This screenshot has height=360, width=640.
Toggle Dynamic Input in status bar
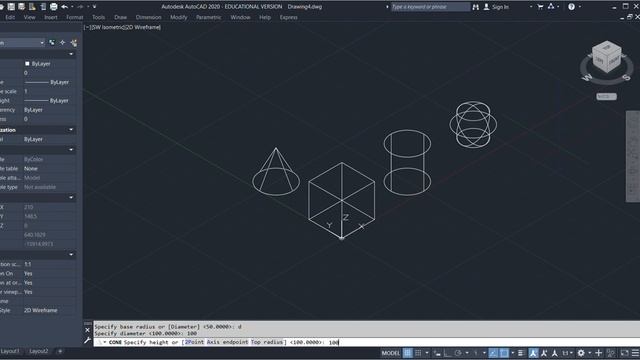[x=437, y=353]
